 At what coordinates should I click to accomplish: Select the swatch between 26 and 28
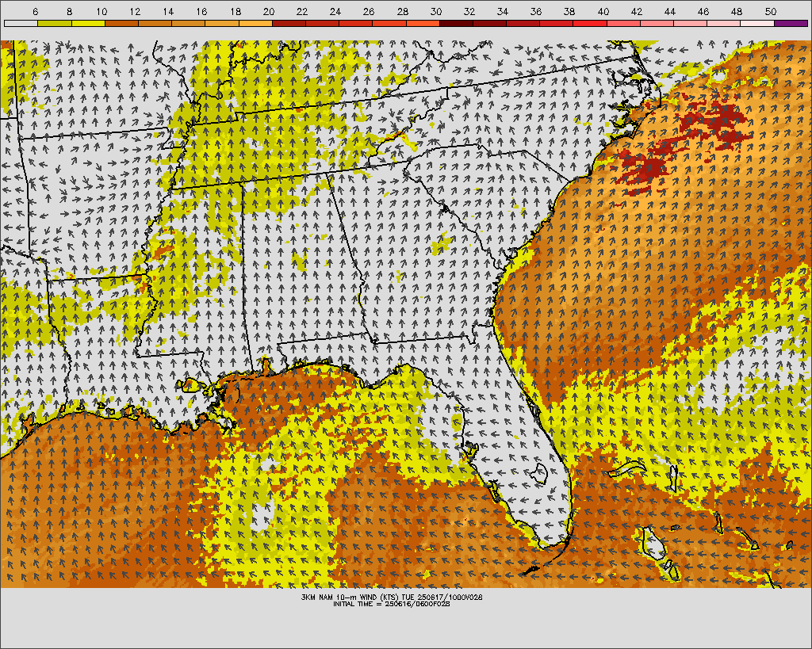coord(389,23)
